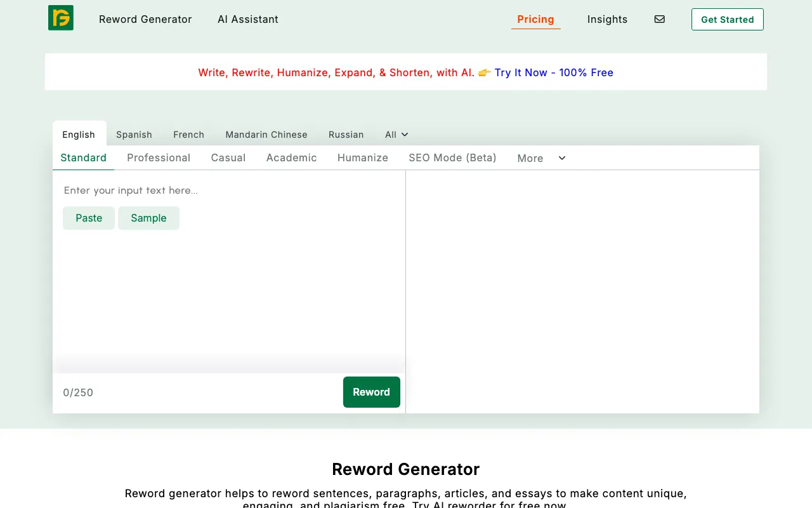Switch to Russian language tab

tap(346, 135)
